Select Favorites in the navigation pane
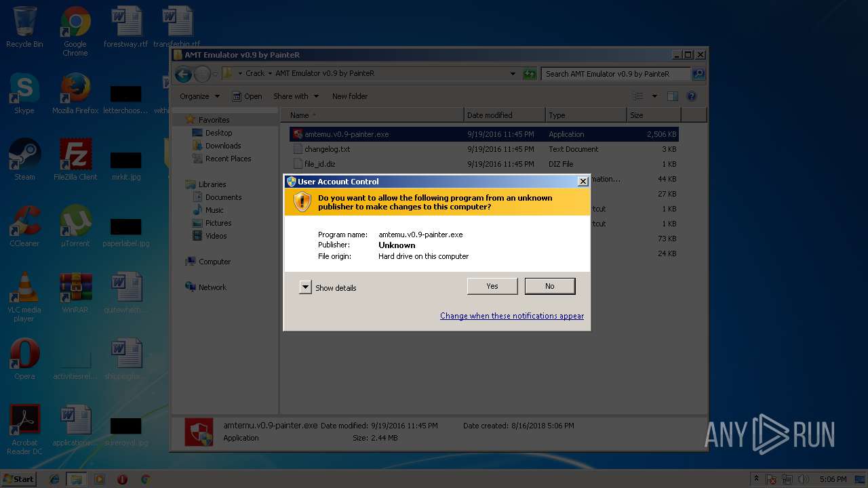 pyautogui.click(x=214, y=120)
